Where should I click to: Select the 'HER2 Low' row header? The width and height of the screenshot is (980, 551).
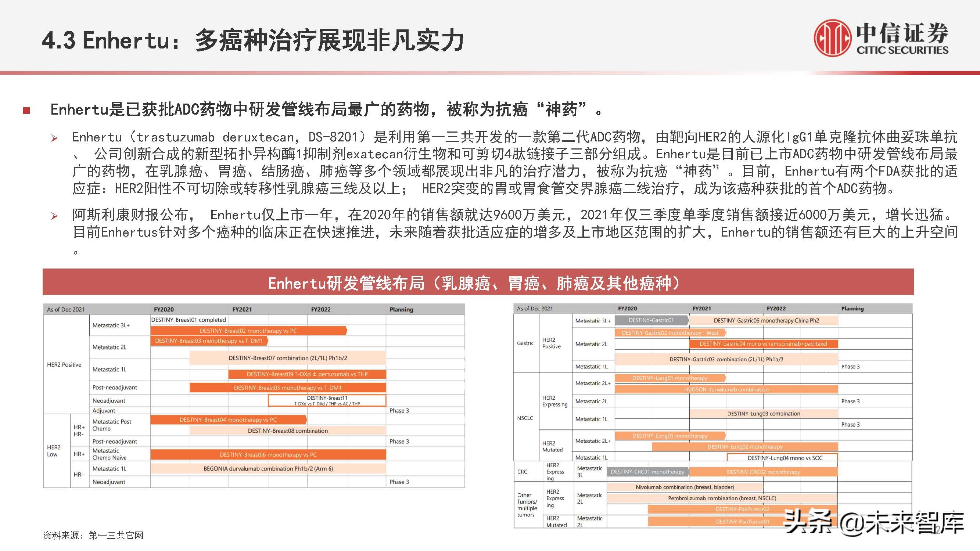point(54,451)
